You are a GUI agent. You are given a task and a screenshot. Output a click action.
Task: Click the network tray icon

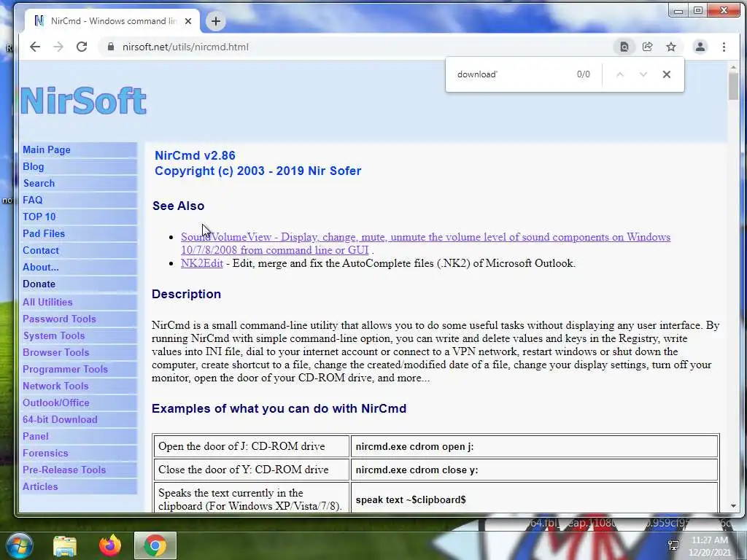pos(673,545)
